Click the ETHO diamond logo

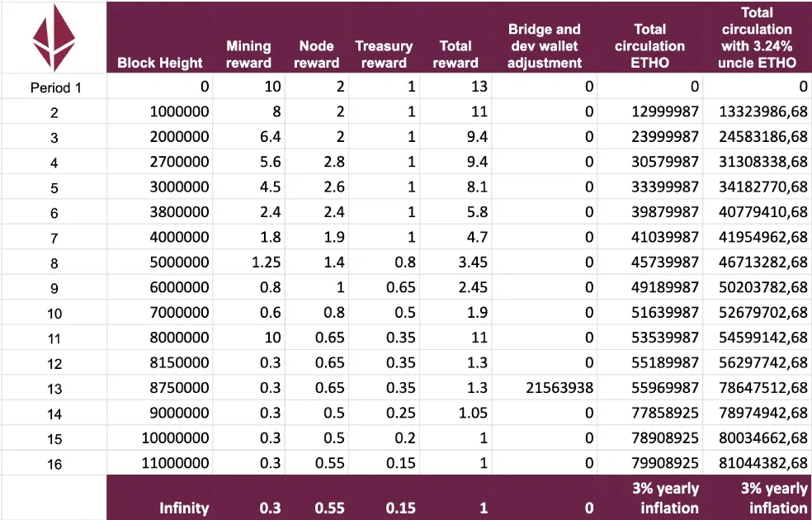[x=54, y=38]
